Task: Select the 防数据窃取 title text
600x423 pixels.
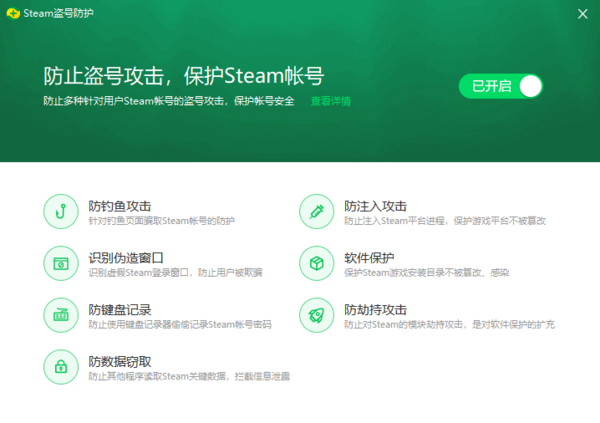Action: pos(120,362)
